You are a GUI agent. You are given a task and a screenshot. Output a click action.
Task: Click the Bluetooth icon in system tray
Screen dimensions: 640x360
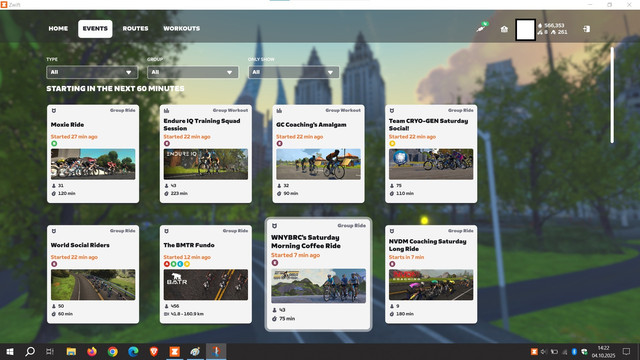(574, 351)
